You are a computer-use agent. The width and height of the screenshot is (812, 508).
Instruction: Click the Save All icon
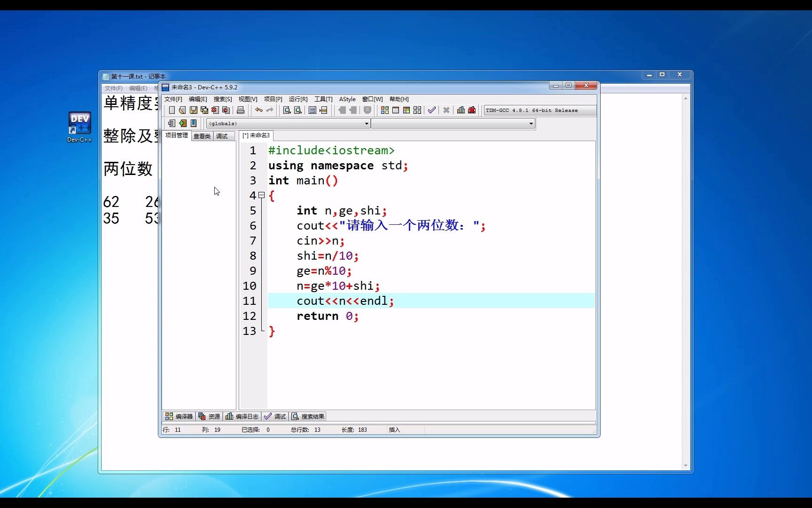click(204, 110)
